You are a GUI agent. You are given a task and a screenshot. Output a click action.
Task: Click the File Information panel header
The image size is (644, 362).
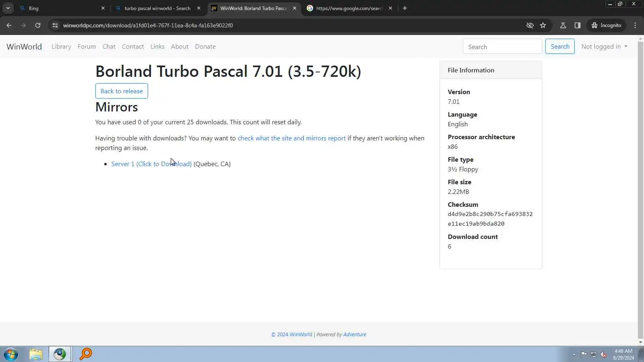click(491, 70)
